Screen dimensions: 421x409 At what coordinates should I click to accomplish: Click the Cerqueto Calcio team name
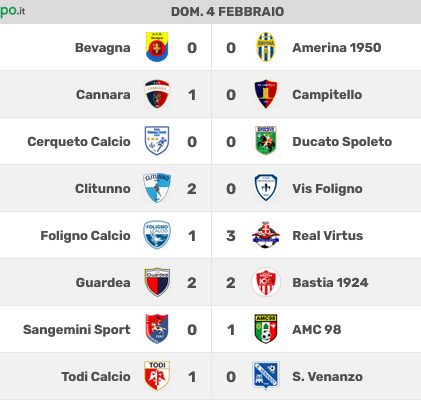pos(79,142)
